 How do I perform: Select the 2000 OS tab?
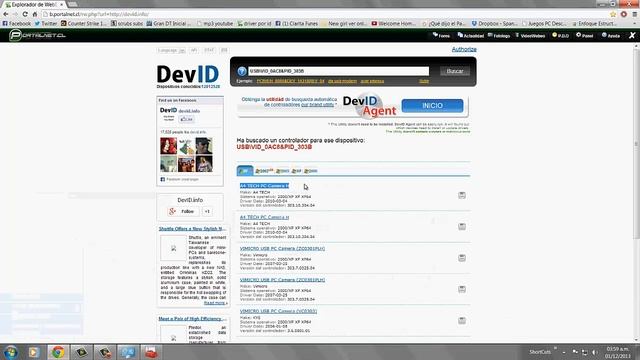[x=311, y=171]
